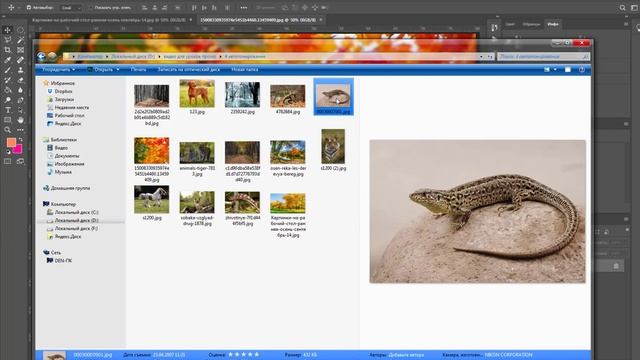Open the Упорядочить dropdown menu

point(58,70)
